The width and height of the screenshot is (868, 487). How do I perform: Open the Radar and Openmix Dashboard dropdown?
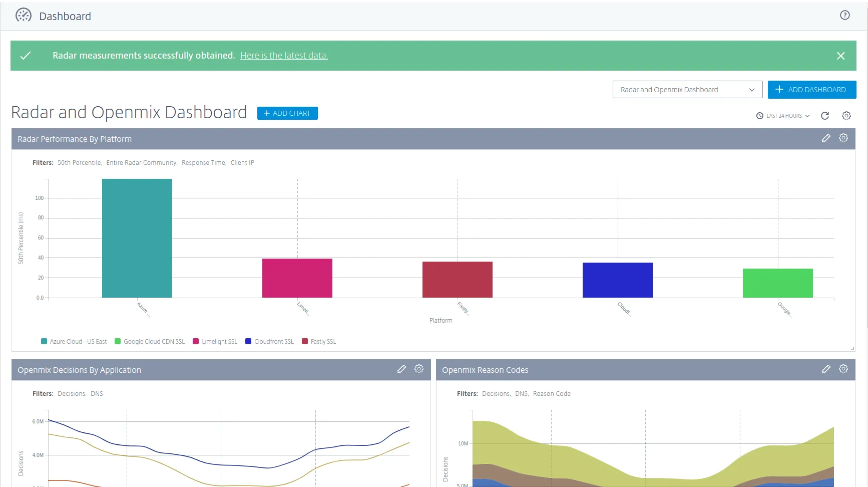coord(687,90)
